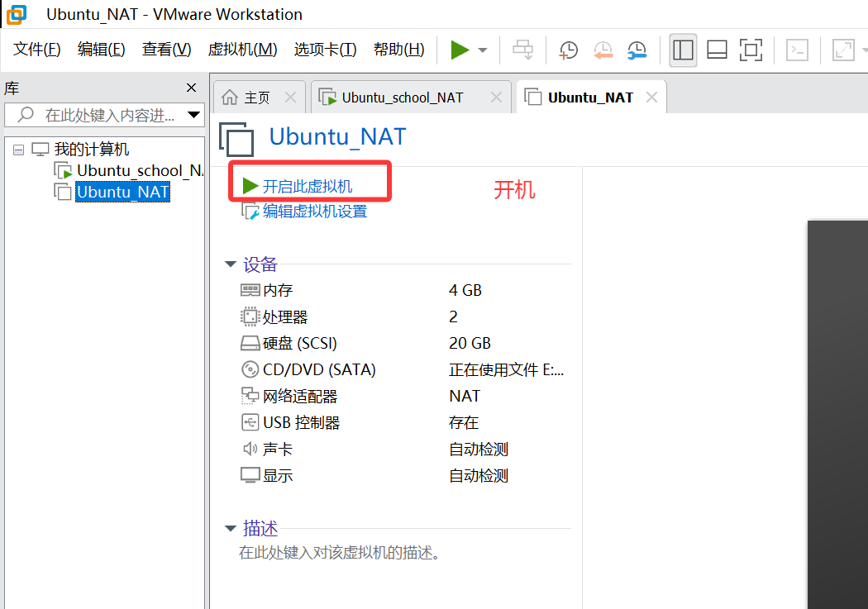Click the description text field 在此处键入对该虚拟机的描述
This screenshot has height=609, width=868.
click(339, 552)
